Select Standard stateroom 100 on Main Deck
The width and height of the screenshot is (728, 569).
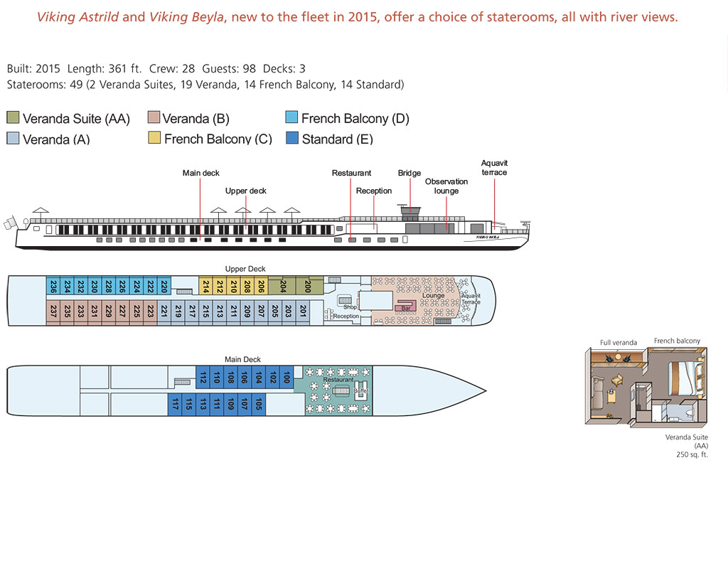[287, 377]
